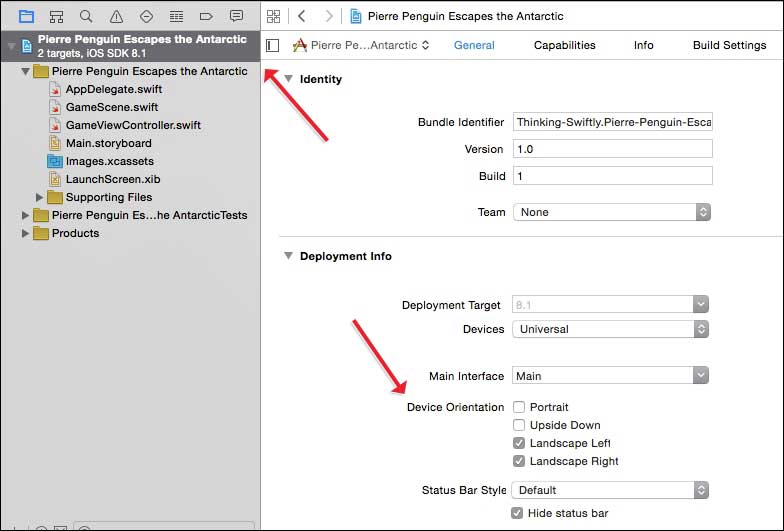Toggle the Hide status bar checkbox
This screenshot has width=784, height=531.
517,513
